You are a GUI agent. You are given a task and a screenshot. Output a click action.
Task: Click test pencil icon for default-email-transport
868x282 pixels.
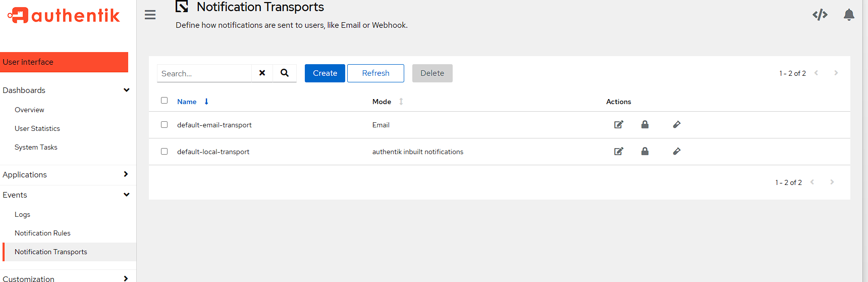tap(677, 125)
